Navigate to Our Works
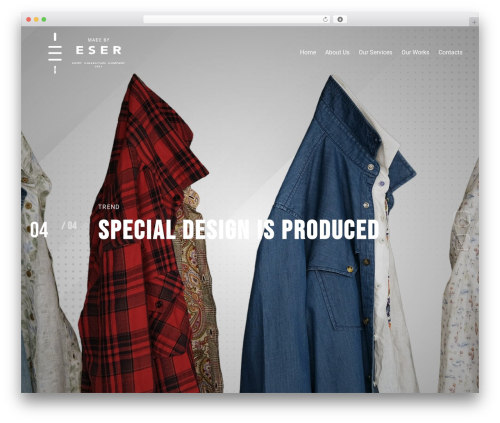The image size is (500, 423). [415, 52]
